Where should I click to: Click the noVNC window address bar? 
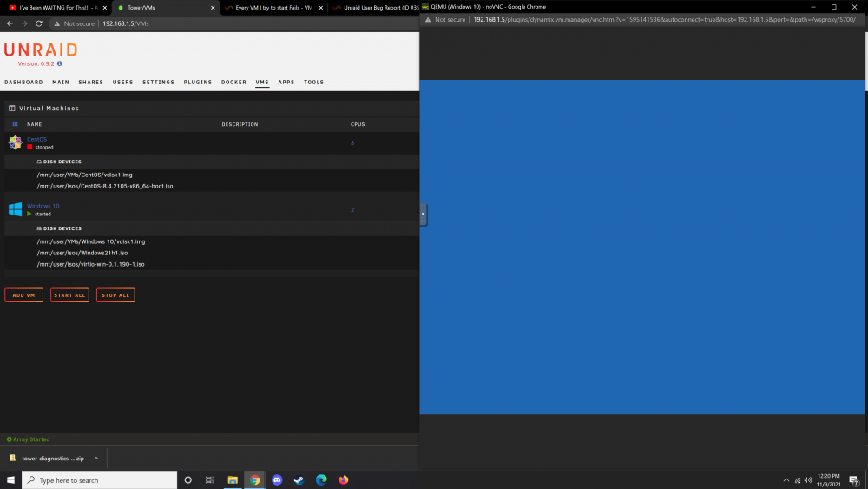coord(664,19)
